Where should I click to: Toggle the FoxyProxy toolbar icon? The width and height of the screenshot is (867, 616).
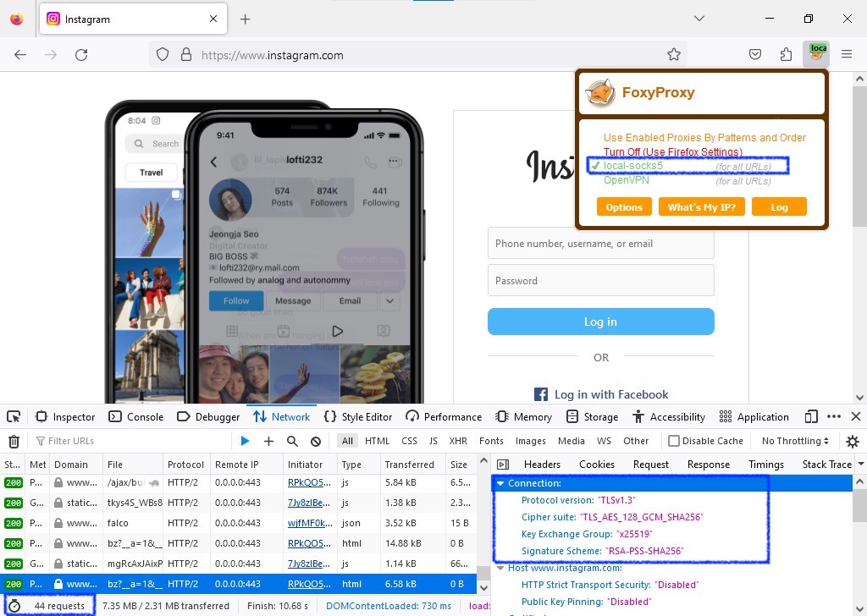click(x=817, y=53)
